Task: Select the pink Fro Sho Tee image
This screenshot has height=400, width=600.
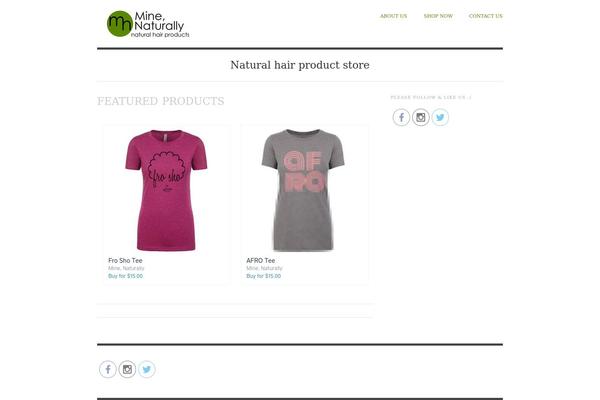Action: pyautogui.click(x=166, y=190)
